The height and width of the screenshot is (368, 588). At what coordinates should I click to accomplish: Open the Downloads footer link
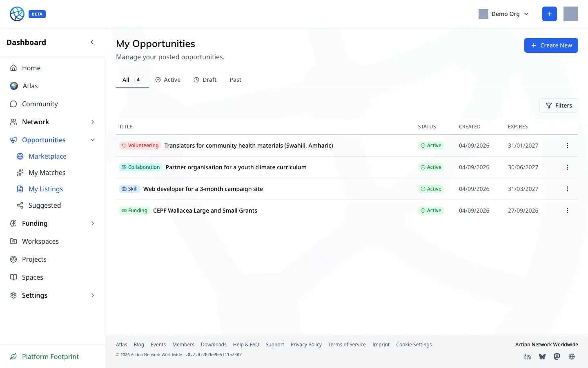pos(214,345)
